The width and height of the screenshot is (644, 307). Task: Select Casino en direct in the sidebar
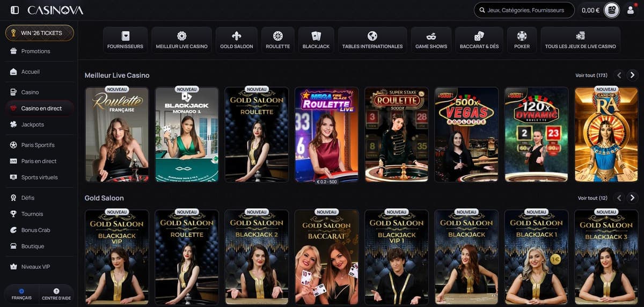(40, 108)
